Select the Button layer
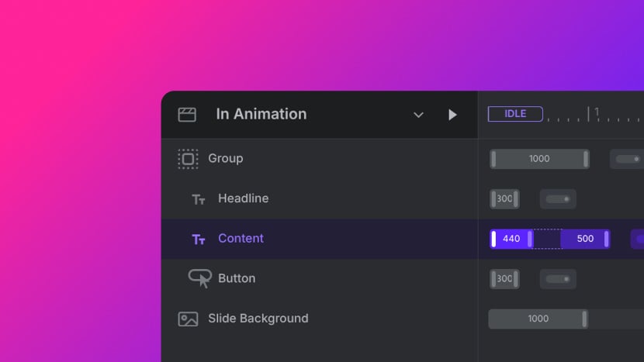The height and width of the screenshot is (362, 644). tap(237, 278)
